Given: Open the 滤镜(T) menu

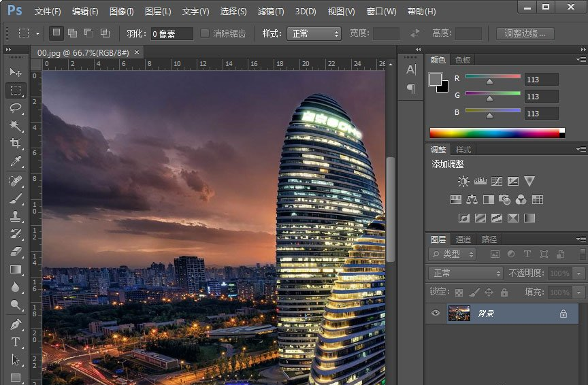Looking at the screenshot, I should (x=271, y=12).
